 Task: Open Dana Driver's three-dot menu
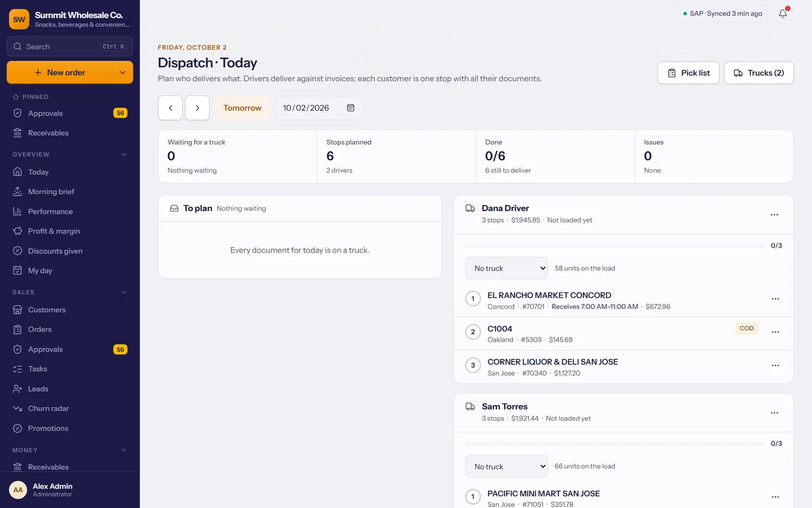[x=774, y=215]
